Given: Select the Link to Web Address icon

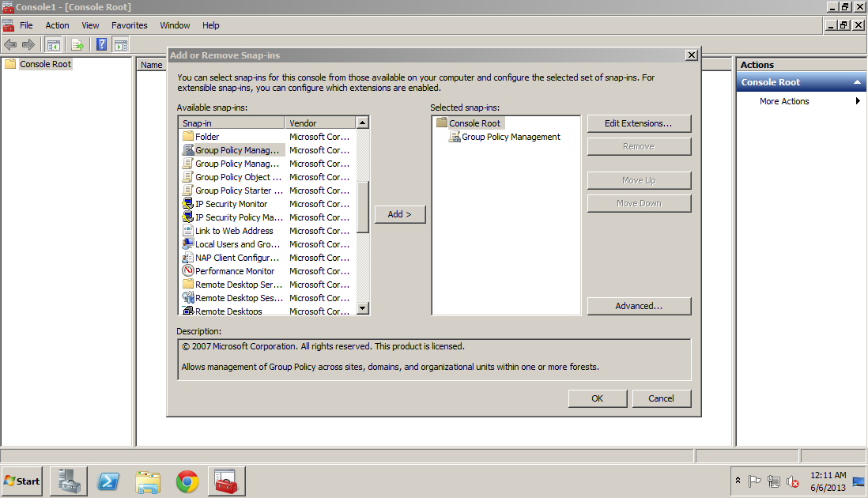Looking at the screenshot, I should point(188,231).
